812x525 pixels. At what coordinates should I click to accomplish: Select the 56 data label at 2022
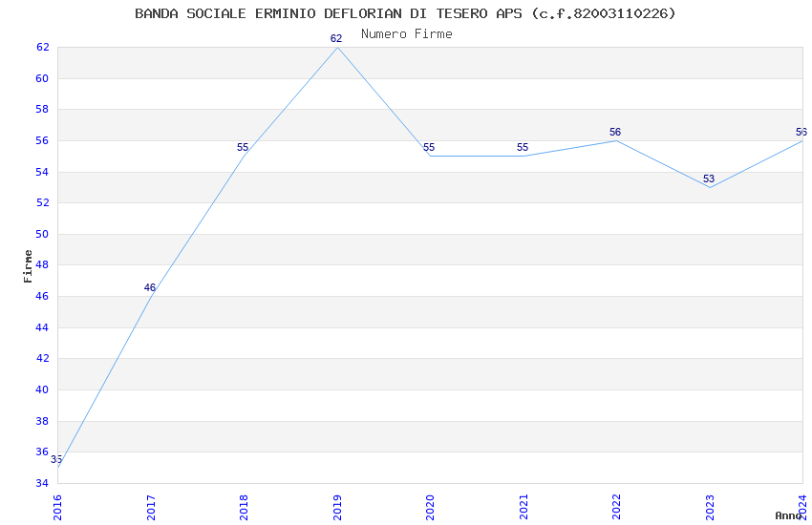point(614,132)
